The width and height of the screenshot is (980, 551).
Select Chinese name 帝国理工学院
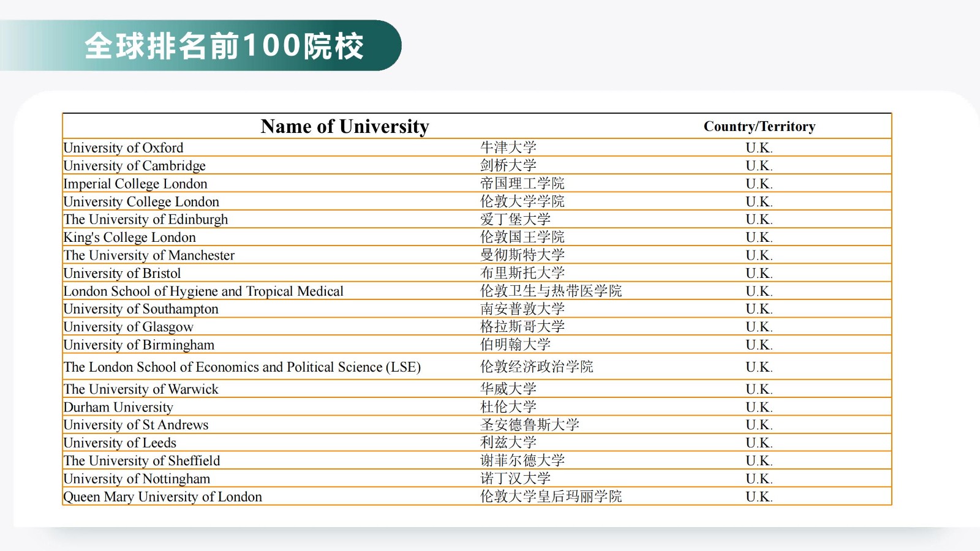522,183
